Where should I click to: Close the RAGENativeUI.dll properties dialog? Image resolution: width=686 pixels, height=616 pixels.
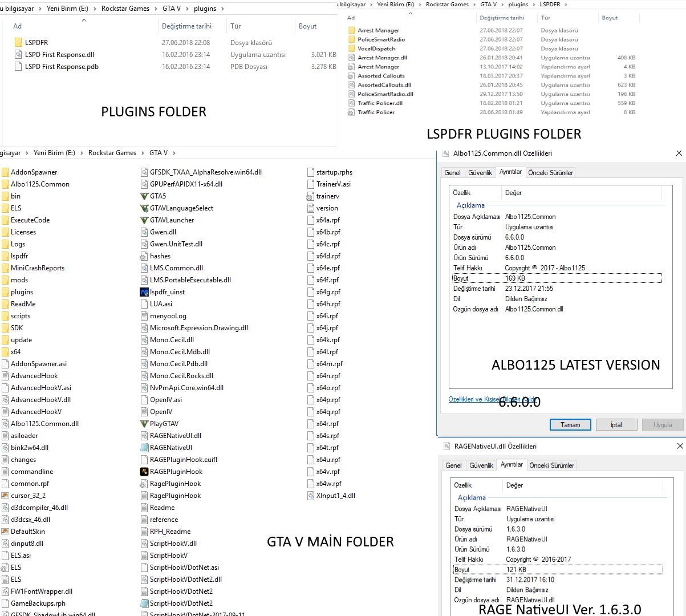[679, 446]
